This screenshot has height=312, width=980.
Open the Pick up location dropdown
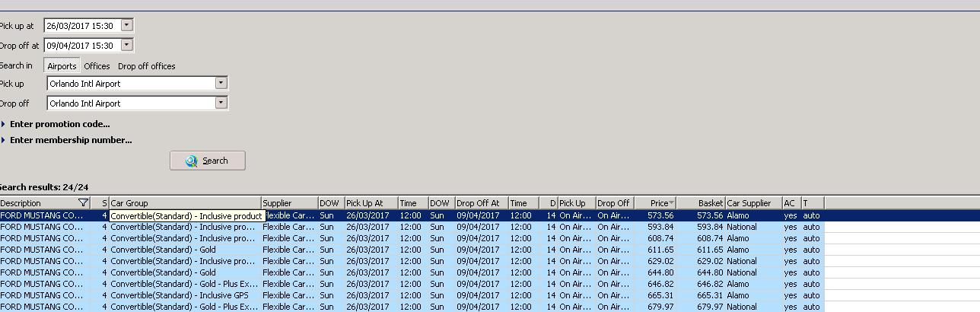(x=221, y=83)
